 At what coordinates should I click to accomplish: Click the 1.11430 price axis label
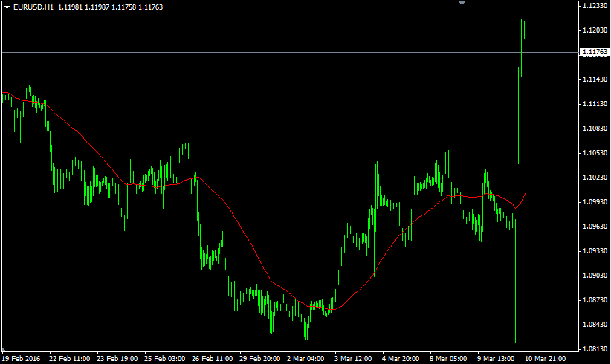click(595, 79)
